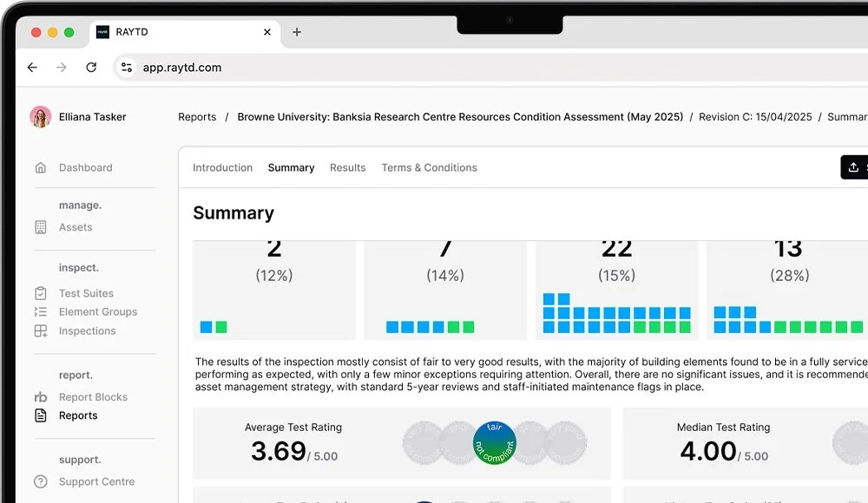This screenshot has height=503, width=868.
Task: Open Reports in the sidebar
Action: pos(78,415)
